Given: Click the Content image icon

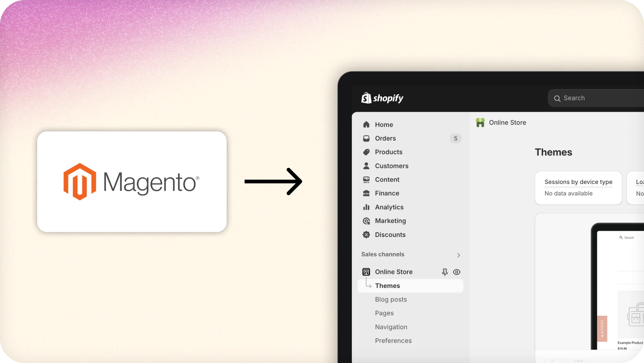Looking at the screenshot, I should coord(366,179).
